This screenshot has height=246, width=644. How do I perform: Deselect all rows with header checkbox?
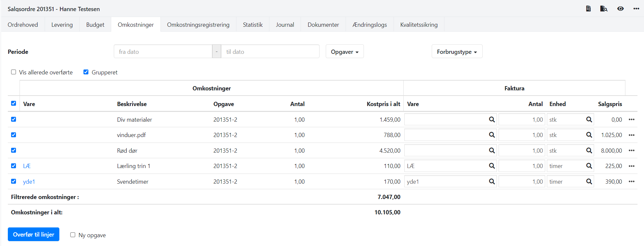(14, 103)
